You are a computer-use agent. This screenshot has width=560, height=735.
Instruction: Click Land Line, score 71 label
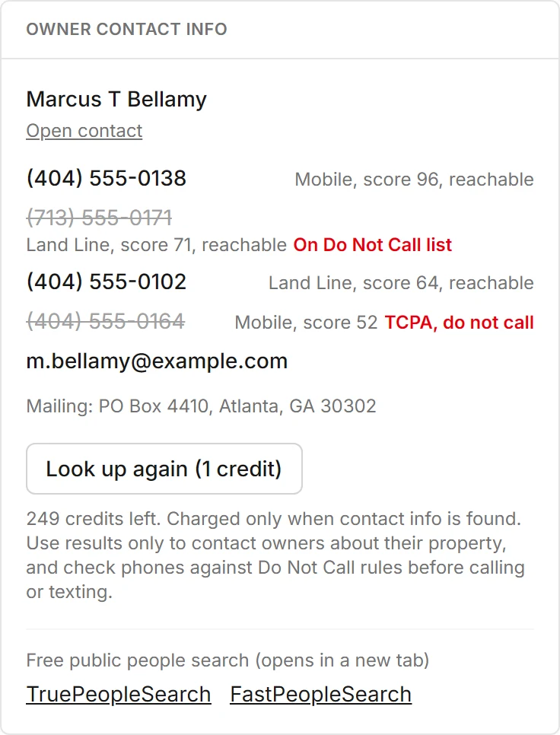coord(156,245)
